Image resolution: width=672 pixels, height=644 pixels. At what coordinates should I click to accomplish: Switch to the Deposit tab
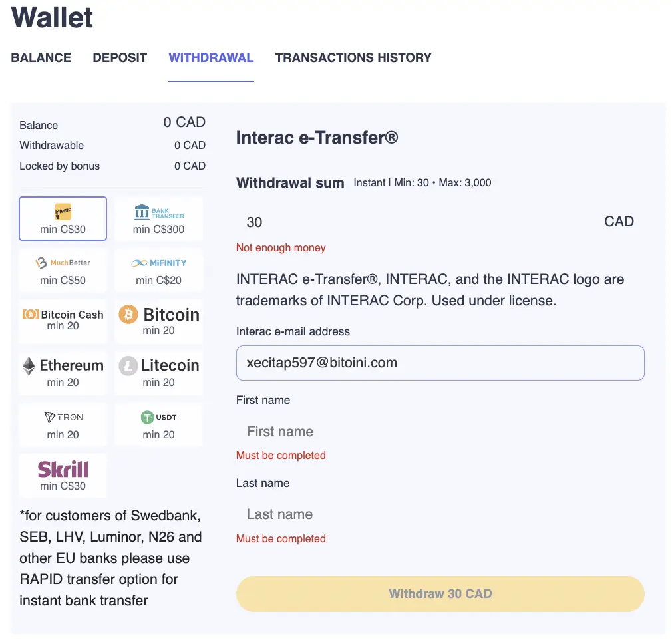point(120,58)
